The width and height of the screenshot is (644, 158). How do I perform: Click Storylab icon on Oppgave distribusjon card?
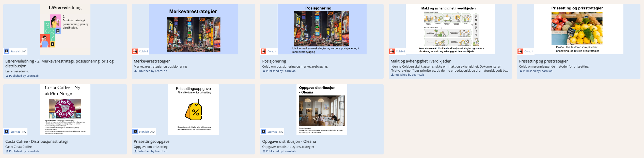(263, 132)
